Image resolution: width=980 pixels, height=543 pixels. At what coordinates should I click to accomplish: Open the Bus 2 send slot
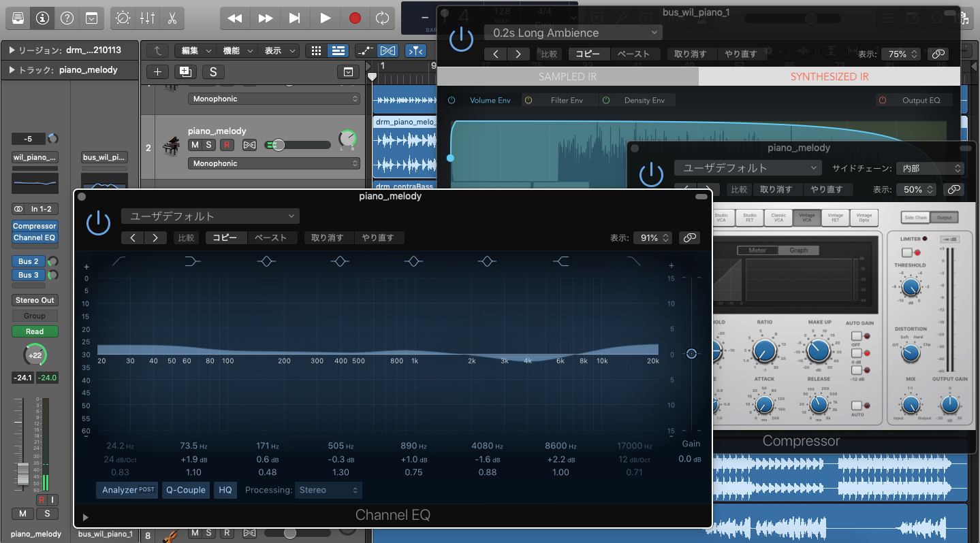tap(29, 261)
